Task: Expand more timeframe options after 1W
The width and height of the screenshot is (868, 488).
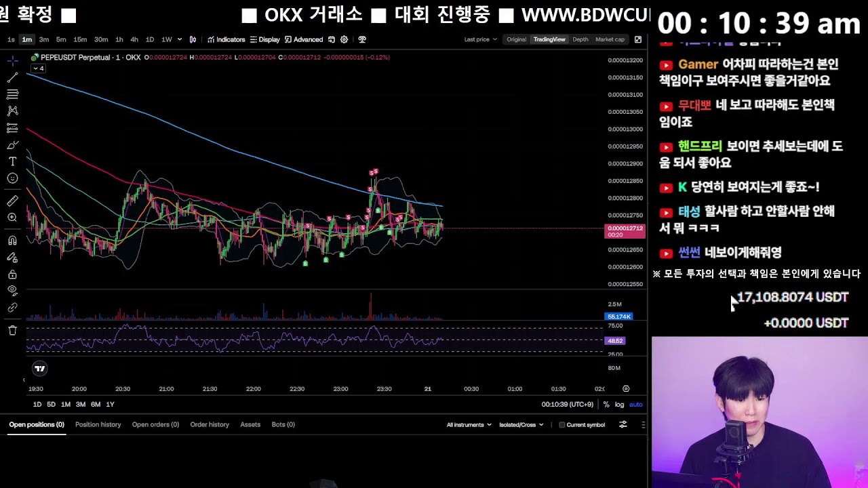Action: pos(180,39)
